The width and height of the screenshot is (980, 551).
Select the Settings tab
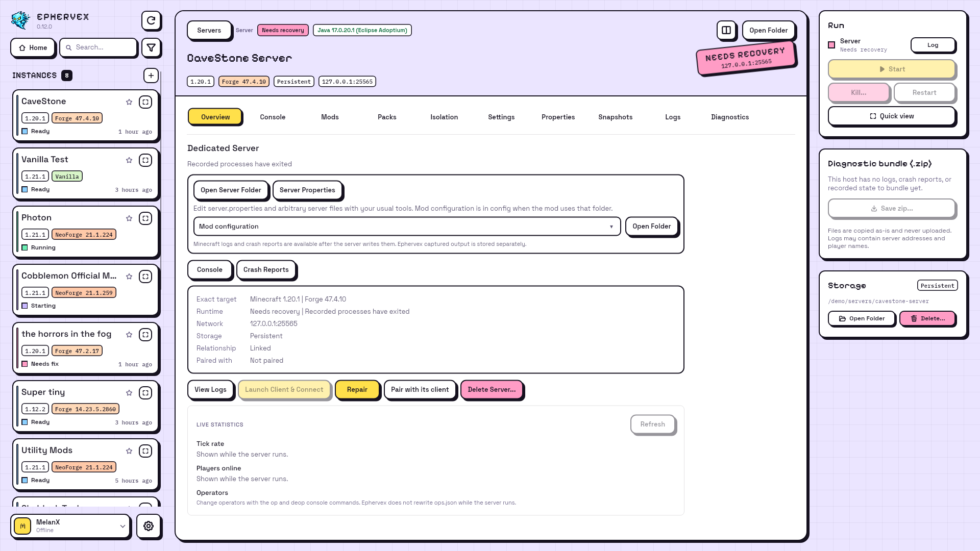coord(501,117)
